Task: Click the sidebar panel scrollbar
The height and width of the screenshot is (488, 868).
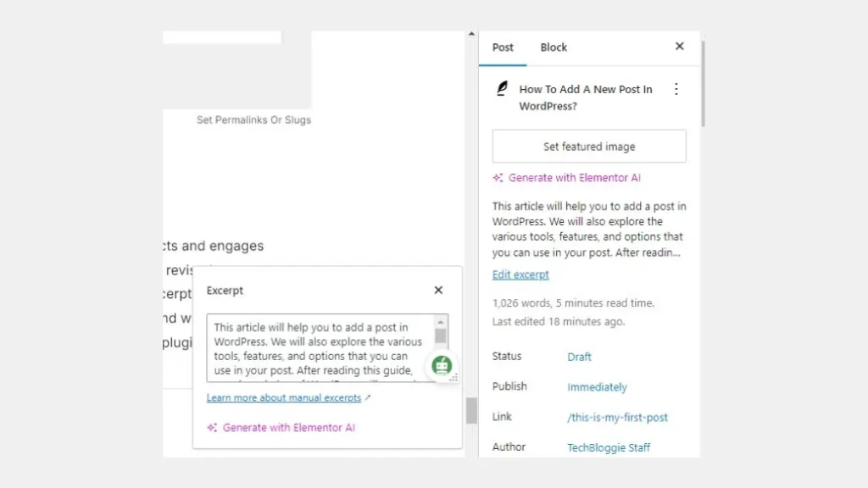Action: (x=703, y=83)
